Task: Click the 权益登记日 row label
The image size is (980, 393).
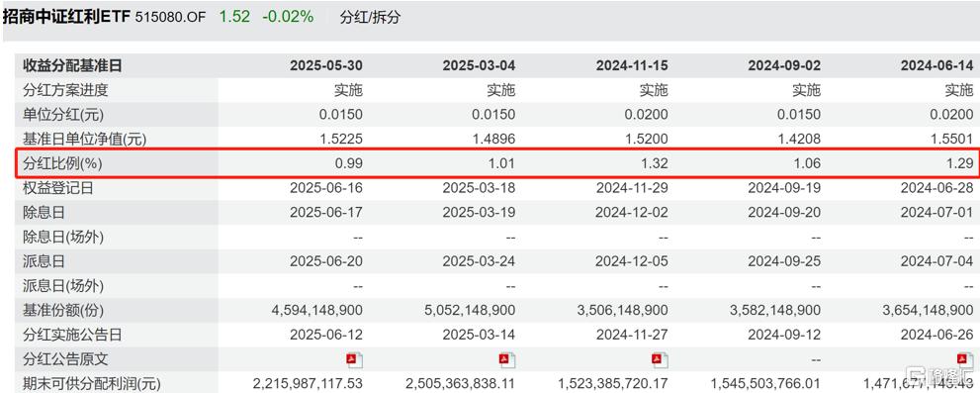Action: tap(58, 188)
